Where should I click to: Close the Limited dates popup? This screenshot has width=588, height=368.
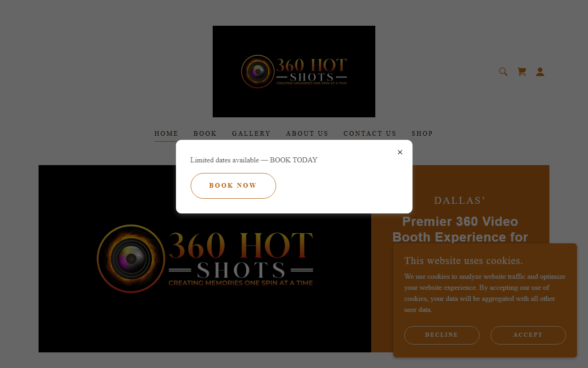(x=400, y=152)
